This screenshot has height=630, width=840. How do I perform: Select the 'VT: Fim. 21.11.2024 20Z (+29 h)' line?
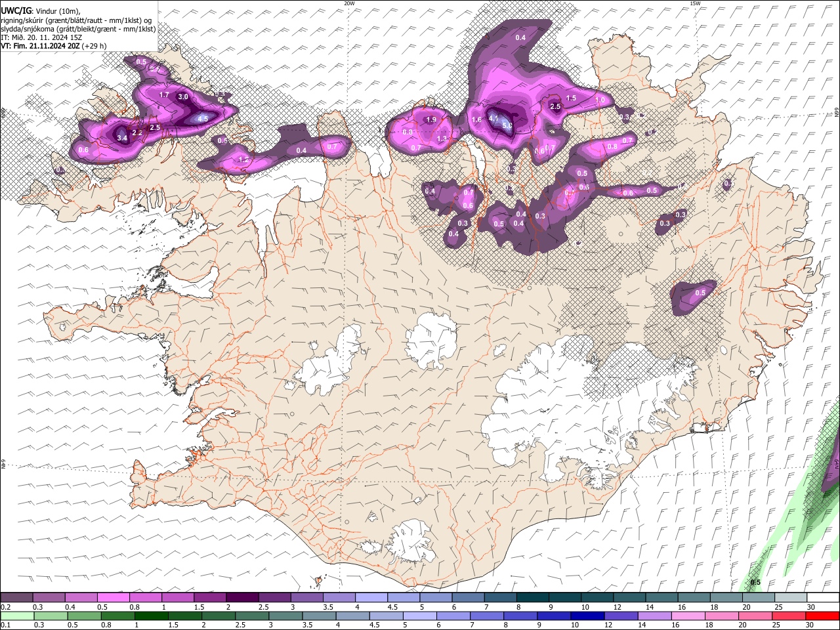pos(53,46)
